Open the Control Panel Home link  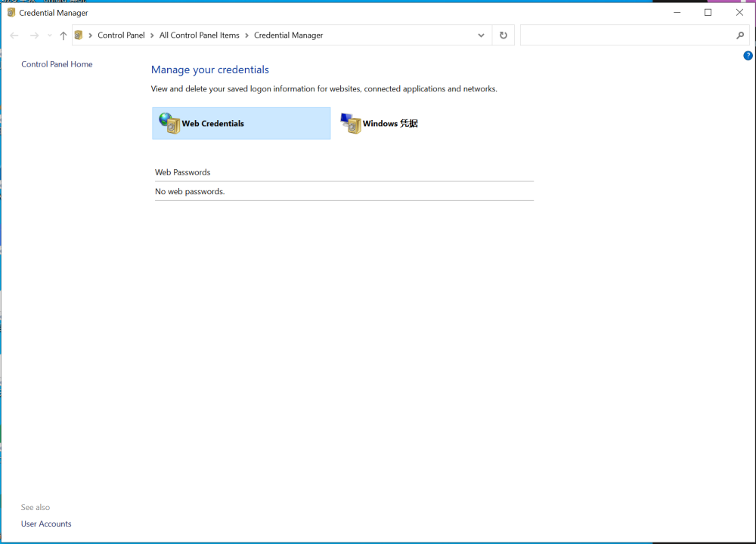(x=57, y=64)
